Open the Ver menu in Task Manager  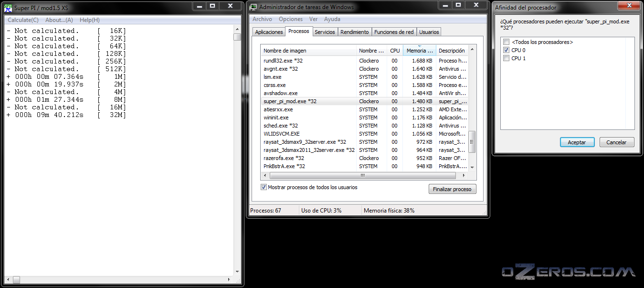click(313, 19)
